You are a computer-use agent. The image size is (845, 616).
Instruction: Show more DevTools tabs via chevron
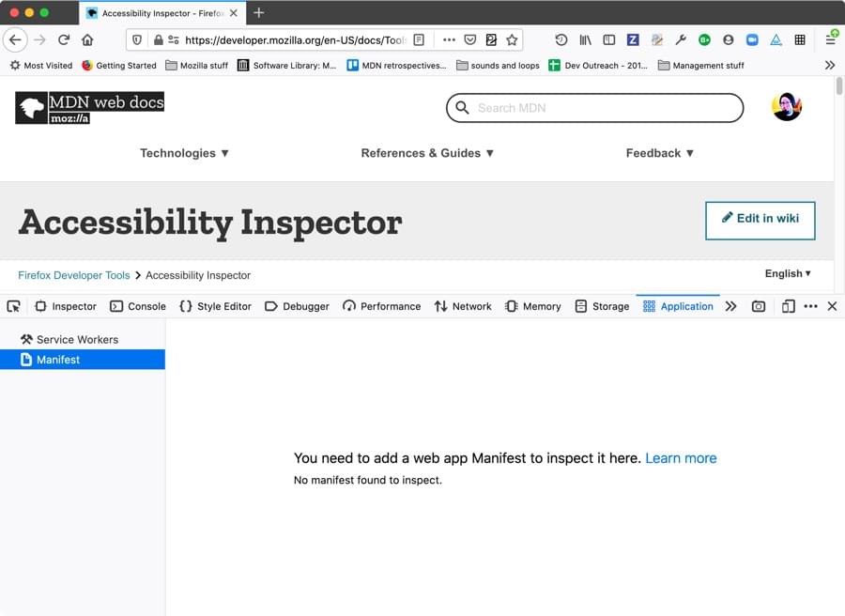pyautogui.click(x=731, y=306)
